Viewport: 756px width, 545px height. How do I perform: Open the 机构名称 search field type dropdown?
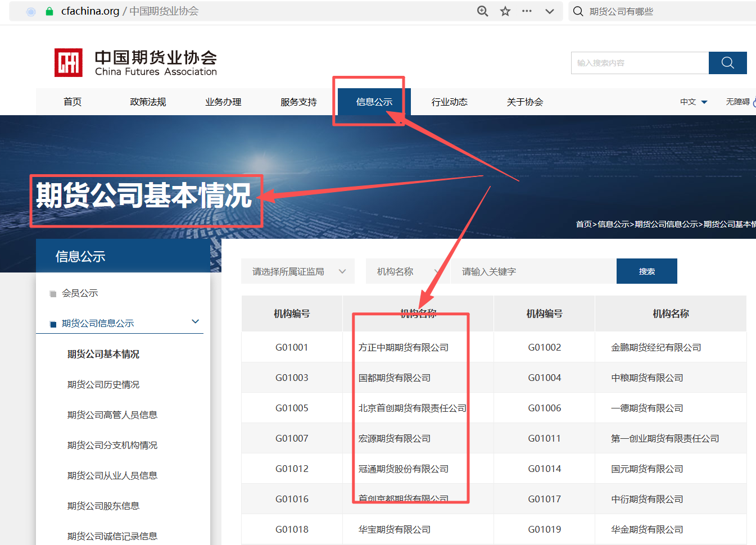[x=408, y=271]
